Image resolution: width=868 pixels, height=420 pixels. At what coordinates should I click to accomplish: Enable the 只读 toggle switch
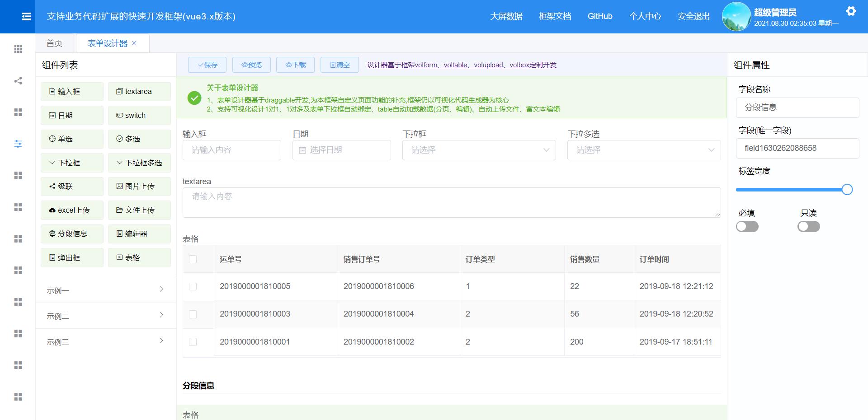click(809, 227)
